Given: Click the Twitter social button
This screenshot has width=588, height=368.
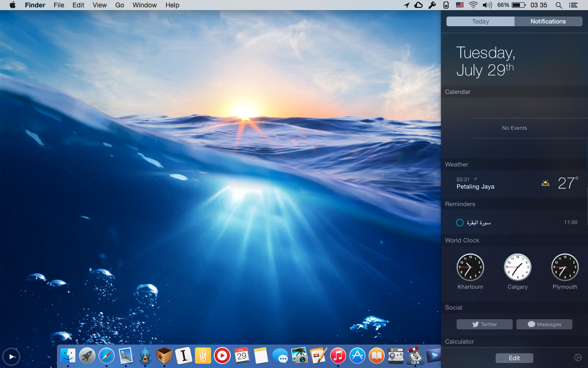Looking at the screenshot, I should pos(484,324).
